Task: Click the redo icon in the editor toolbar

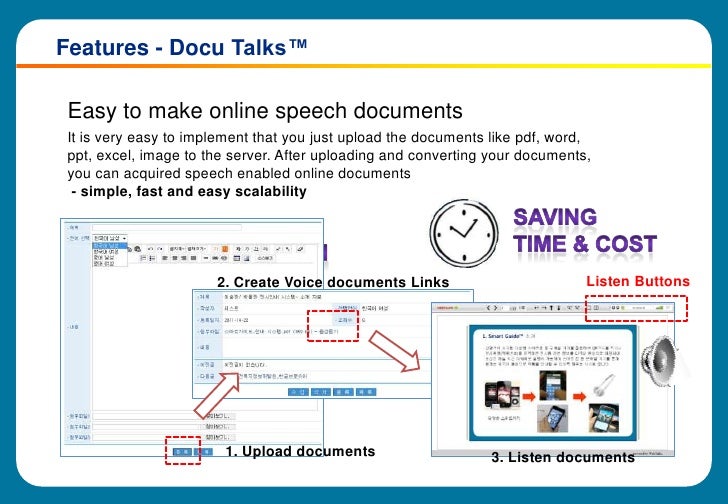Action: coord(160,249)
